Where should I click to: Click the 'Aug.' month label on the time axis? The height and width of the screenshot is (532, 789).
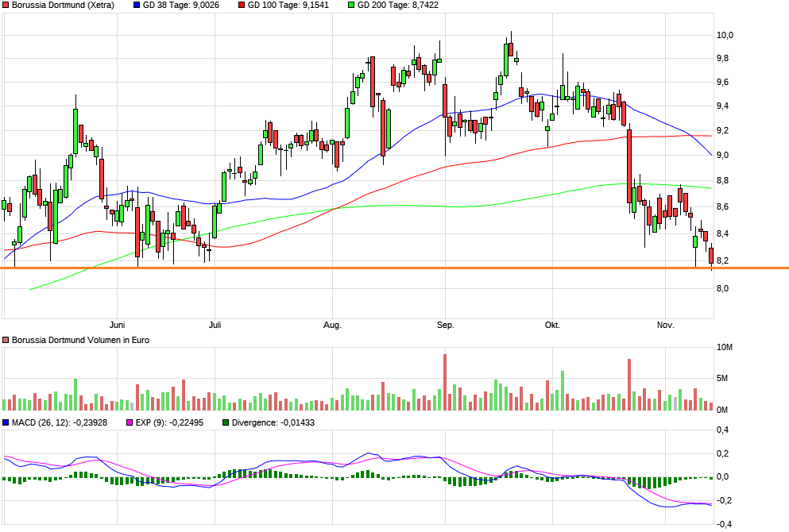332,325
